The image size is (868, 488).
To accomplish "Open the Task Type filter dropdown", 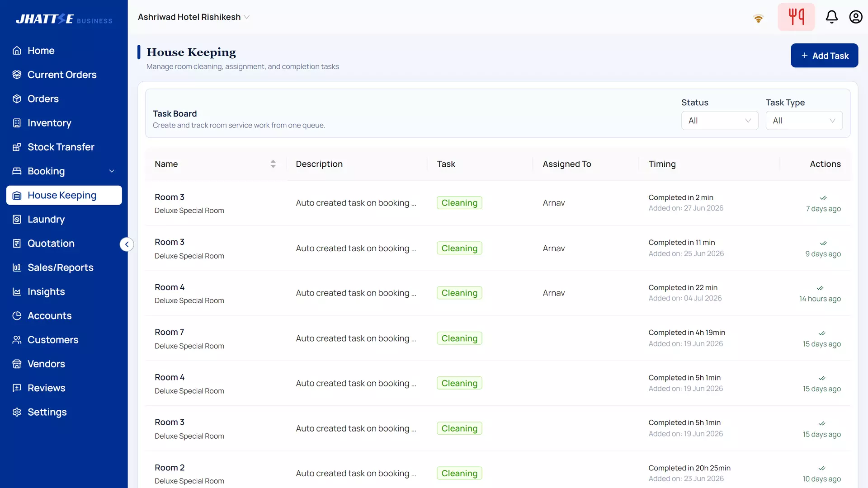I will (x=804, y=121).
